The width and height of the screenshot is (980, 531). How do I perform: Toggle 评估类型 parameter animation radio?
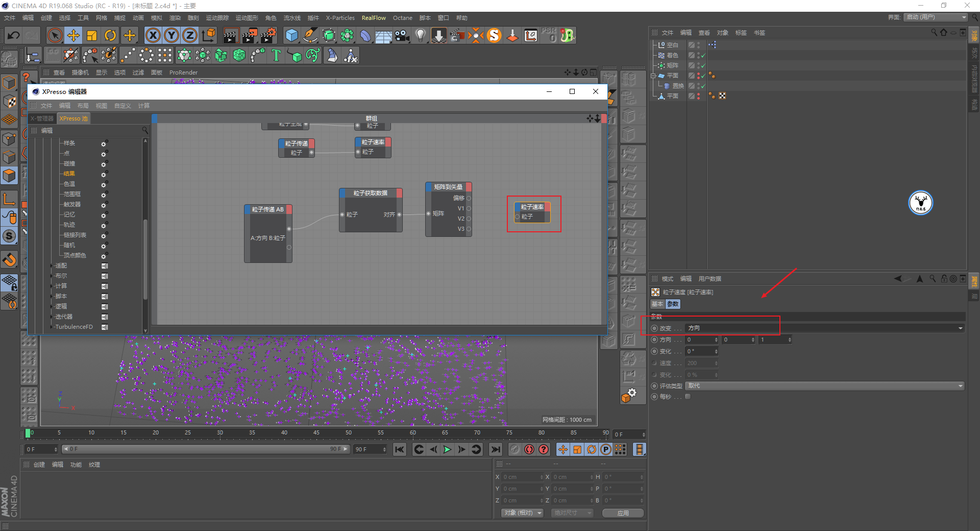[654, 386]
